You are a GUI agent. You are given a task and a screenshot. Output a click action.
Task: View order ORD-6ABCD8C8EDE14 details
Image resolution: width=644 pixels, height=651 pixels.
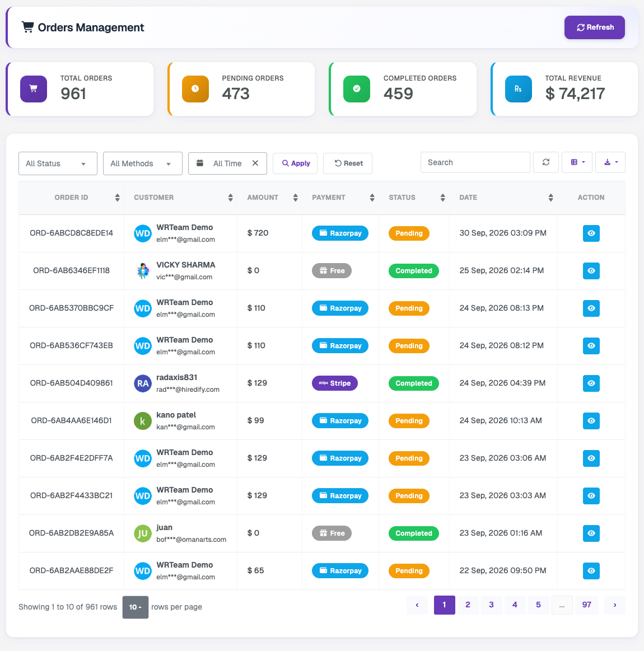pos(591,233)
